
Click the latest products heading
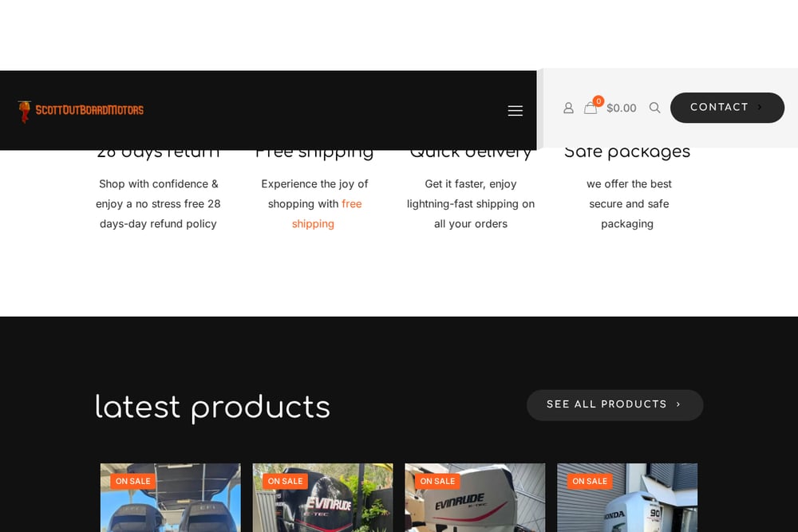pos(213,408)
